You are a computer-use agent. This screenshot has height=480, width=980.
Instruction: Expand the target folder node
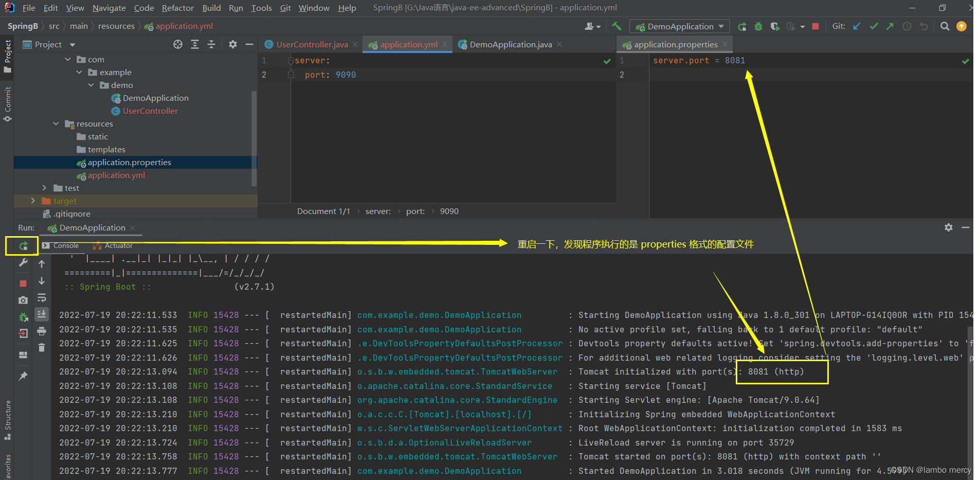33,201
